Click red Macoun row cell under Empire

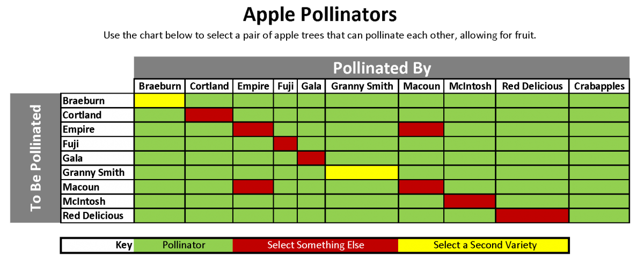tap(253, 187)
